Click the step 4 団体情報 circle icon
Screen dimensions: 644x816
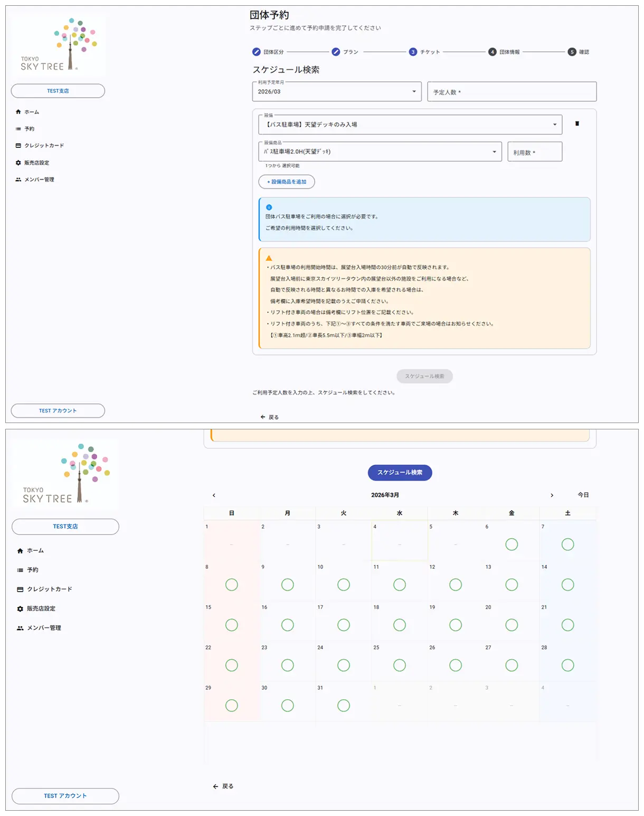point(492,52)
